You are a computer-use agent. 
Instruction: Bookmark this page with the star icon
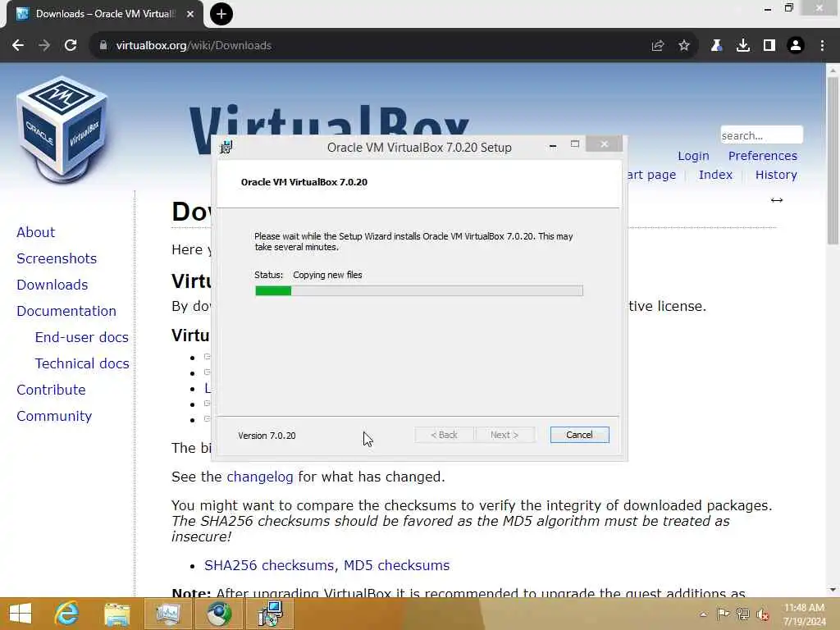tap(684, 46)
